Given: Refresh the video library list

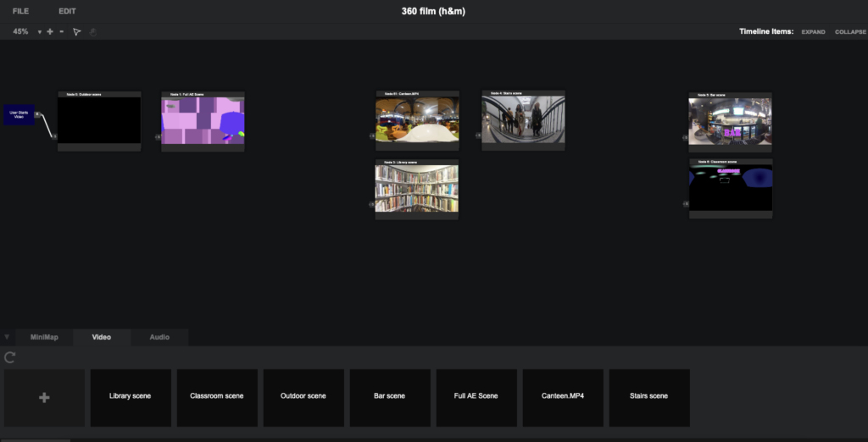Looking at the screenshot, I should [x=9, y=357].
